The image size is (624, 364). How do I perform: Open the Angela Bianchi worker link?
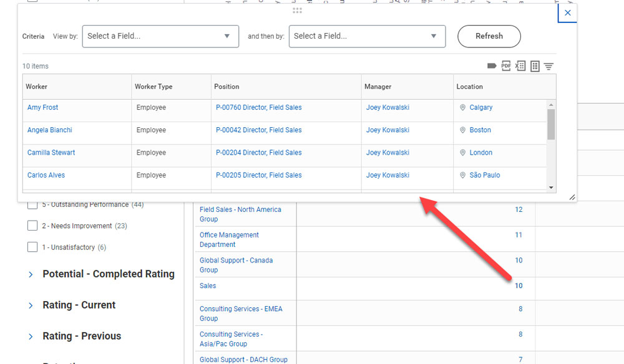pyautogui.click(x=50, y=130)
